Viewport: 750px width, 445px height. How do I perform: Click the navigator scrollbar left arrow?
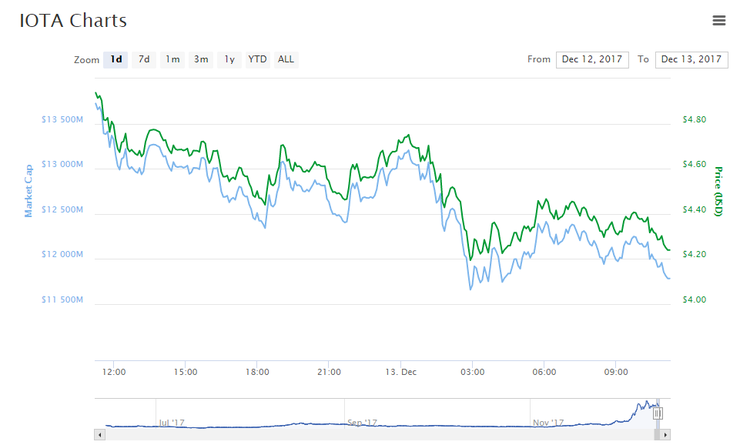99,435
